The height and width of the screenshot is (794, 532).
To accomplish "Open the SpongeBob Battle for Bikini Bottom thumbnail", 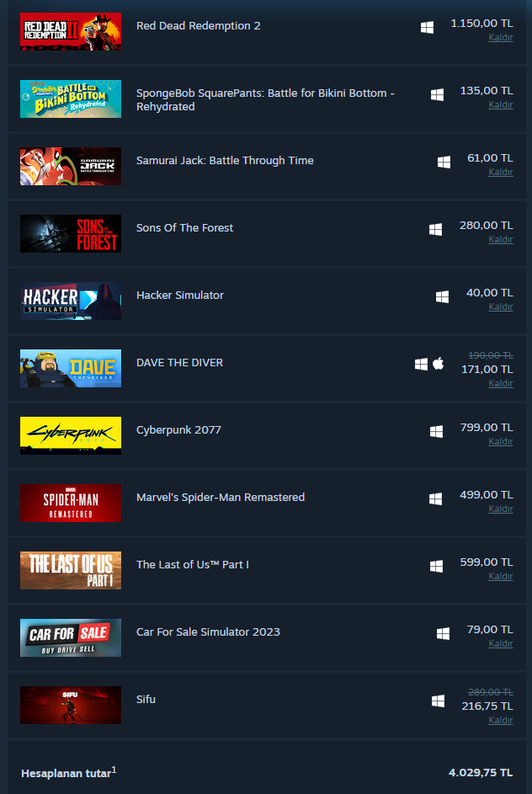I will 71,99.
